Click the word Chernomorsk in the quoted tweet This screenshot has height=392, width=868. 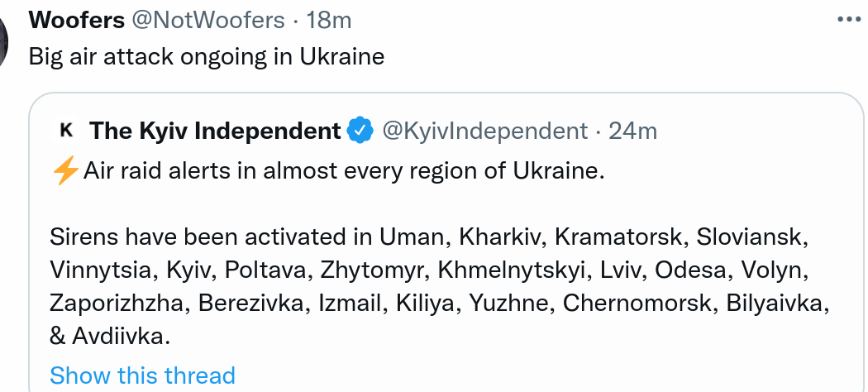pyautogui.click(x=639, y=304)
